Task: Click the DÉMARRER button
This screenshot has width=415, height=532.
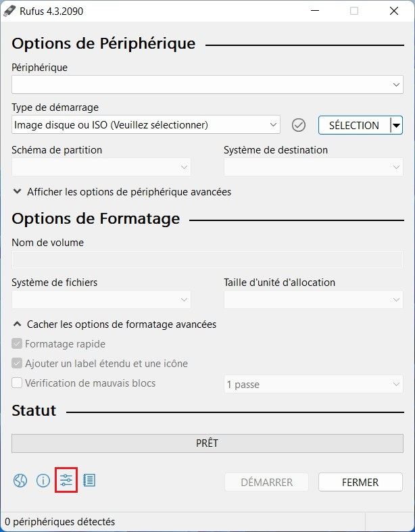Action: click(x=266, y=482)
